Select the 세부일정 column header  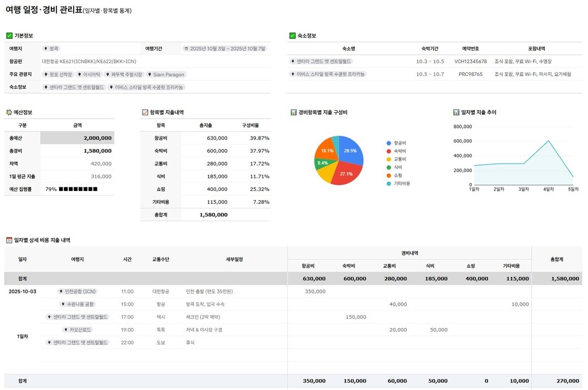(234, 259)
